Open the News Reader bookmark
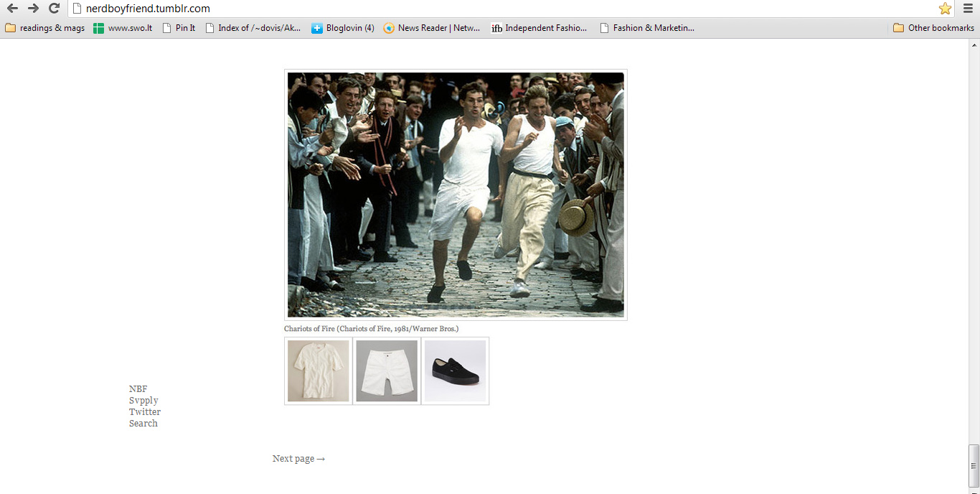 432,28
